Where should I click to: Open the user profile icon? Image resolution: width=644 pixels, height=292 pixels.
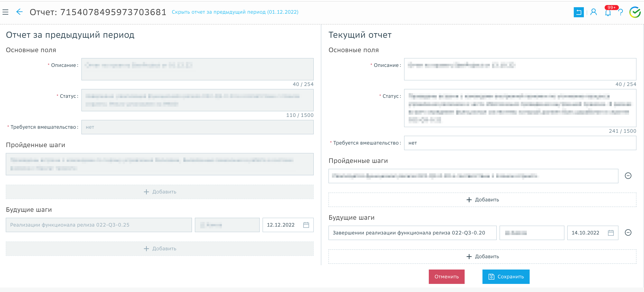click(x=594, y=12)
